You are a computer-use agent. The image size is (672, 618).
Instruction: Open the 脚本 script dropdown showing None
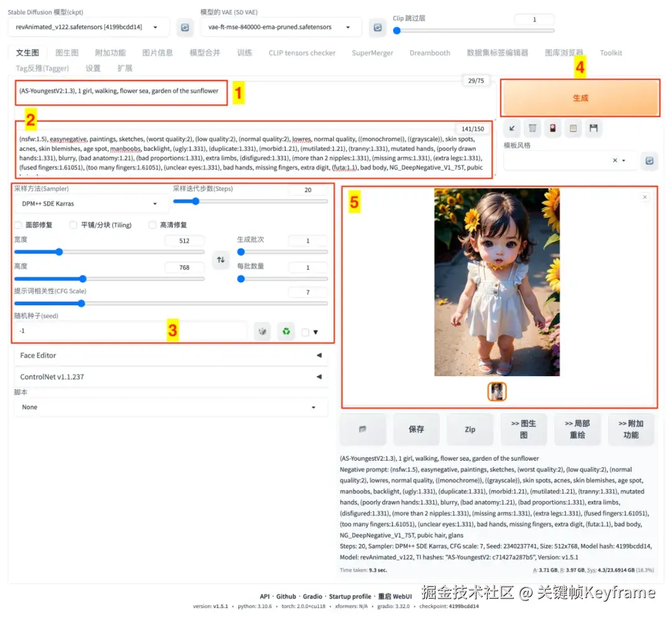click(x=171, y=407)
